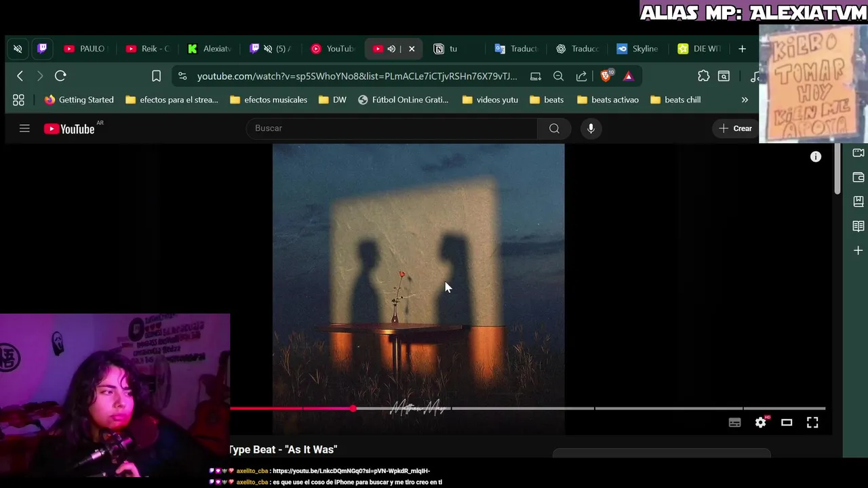
Task: Switch to the muted Twitch (5) tab
Action: tap(271, 49)
